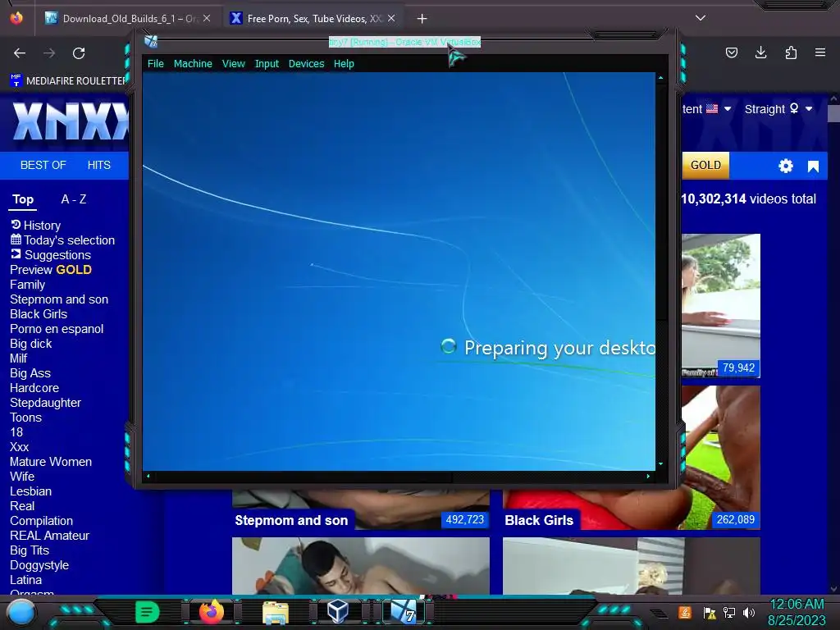Click the VM view scroll-down arrow
Image resolution: width=840 pixels, height=630 pixels.
coord(660,464)
